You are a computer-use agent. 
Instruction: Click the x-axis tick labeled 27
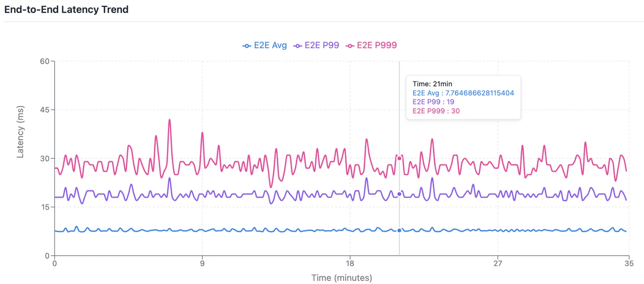[498, 264]
